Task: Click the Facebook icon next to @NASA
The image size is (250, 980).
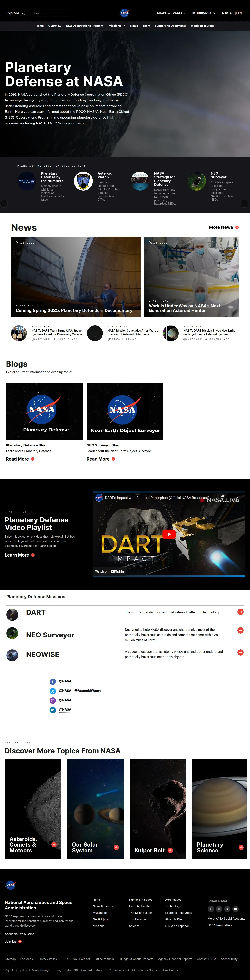Action: click(x=53, y=682)
